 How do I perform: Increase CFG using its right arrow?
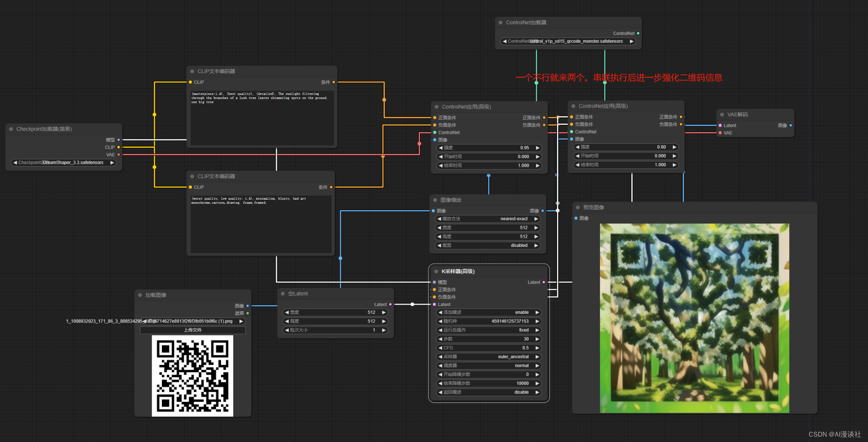coord(537,348)
